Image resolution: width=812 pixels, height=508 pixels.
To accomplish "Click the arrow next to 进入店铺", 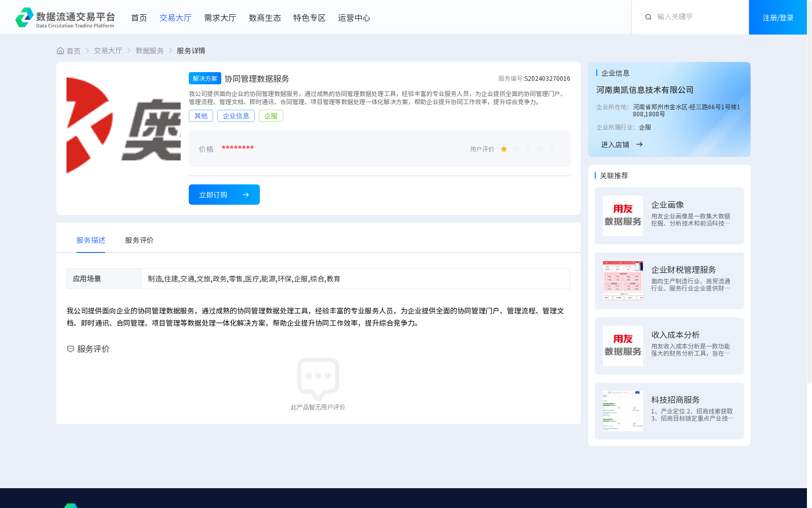I will (639, 144).
